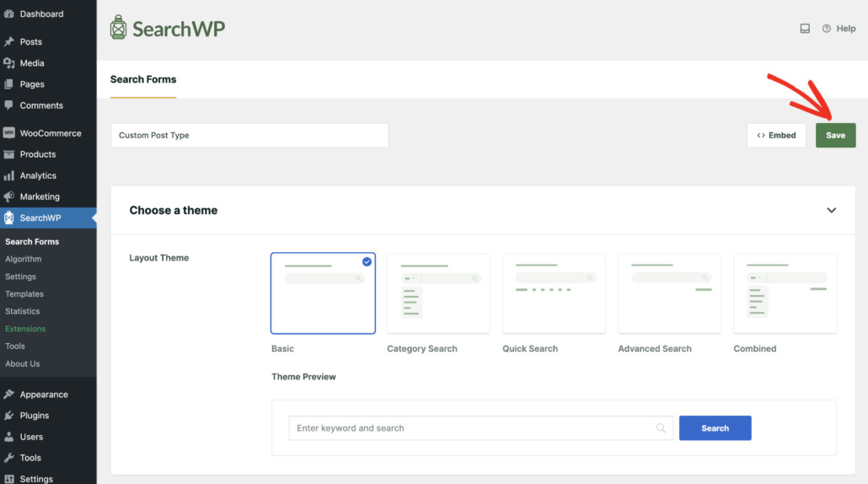The image size is (868, 484).
Task: Click the Enter keyword and search field
Action: (x=480, y=428)
